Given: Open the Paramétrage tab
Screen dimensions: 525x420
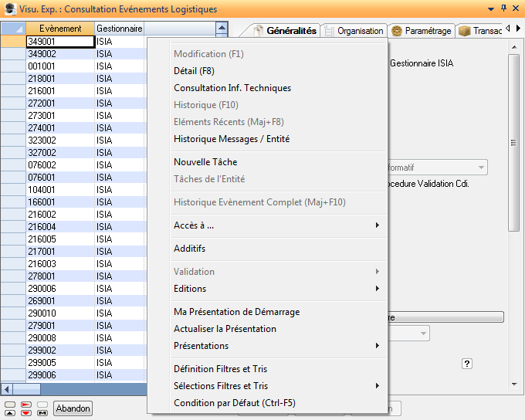Looking at the screenshot, I should coord(421,31).
